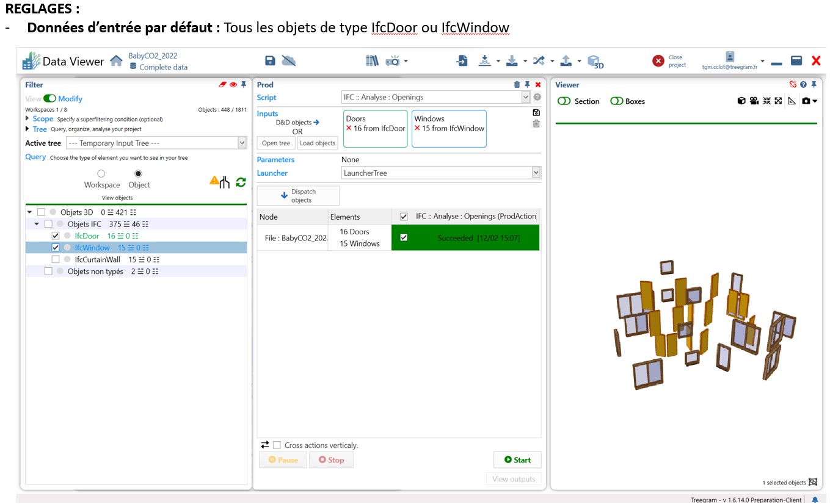This screenshot has width=830, height=504.
Task: Click the home icon next to Data Viewer
Action: coord(116,61)
